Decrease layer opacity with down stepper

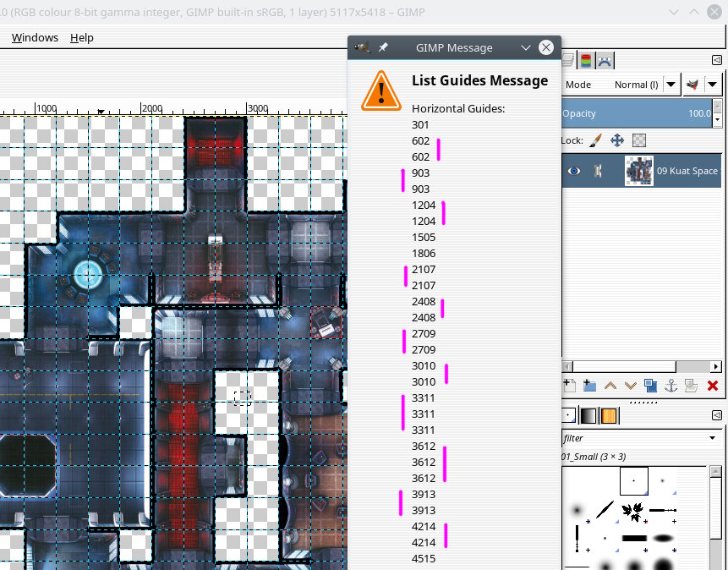point(717,120)
